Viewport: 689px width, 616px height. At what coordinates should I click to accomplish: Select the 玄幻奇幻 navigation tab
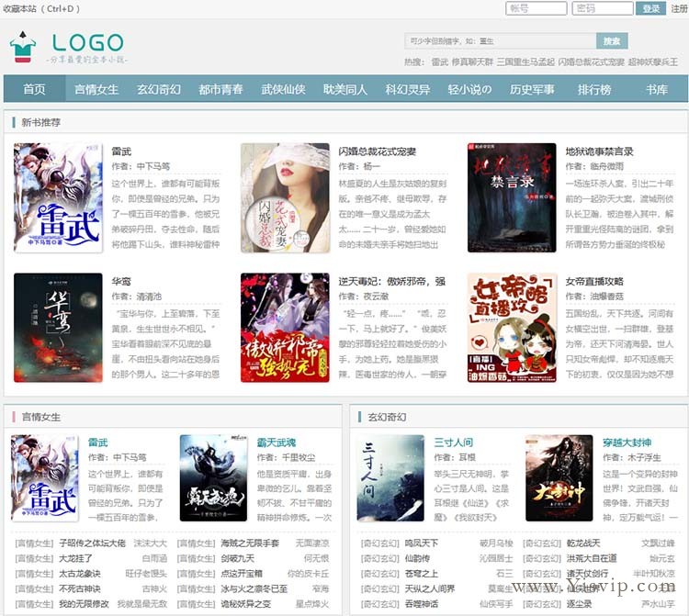tap(159, 89)
